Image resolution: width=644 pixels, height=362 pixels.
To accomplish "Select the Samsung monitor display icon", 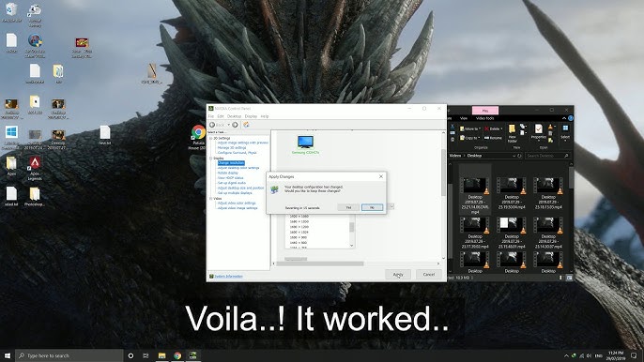I will [x=305, y=142].
